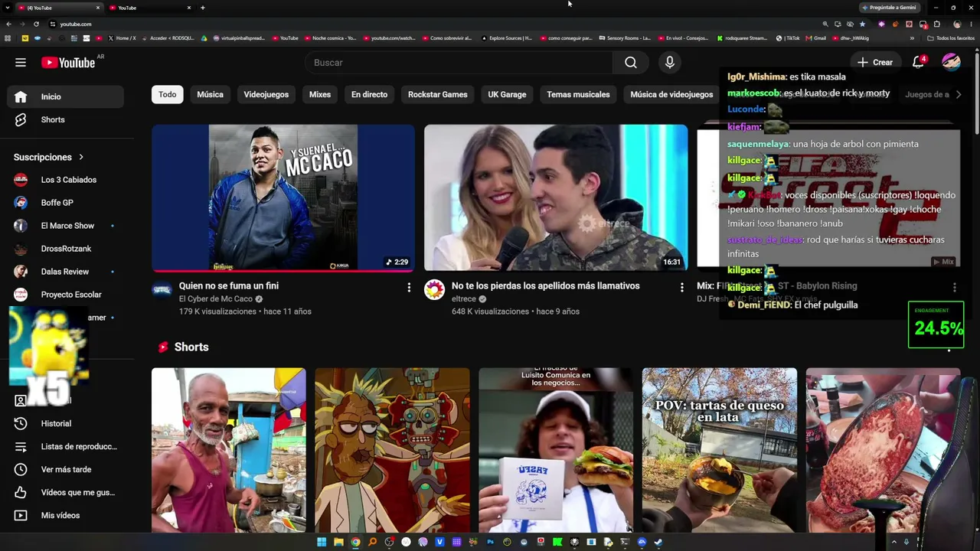Open the Boffe GP subscription
Image resolution: width=980 pixels, height=551 pixels.
(x=65, y=204)
